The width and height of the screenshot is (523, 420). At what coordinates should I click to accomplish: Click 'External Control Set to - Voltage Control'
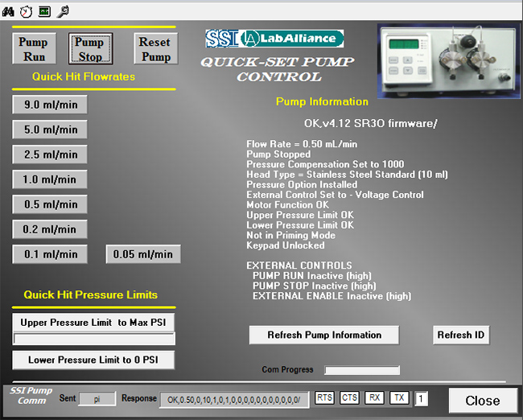click(335, 195)
